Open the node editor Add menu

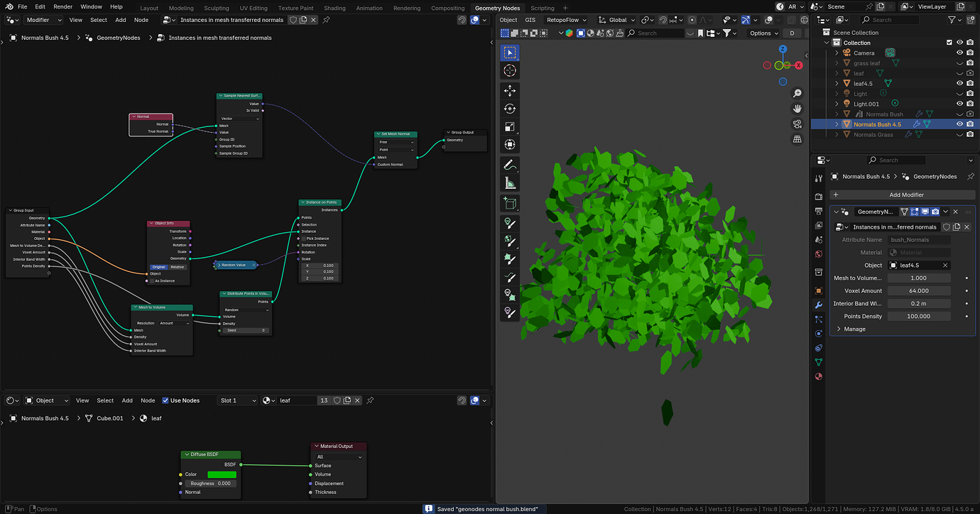(x=121, y=20)
